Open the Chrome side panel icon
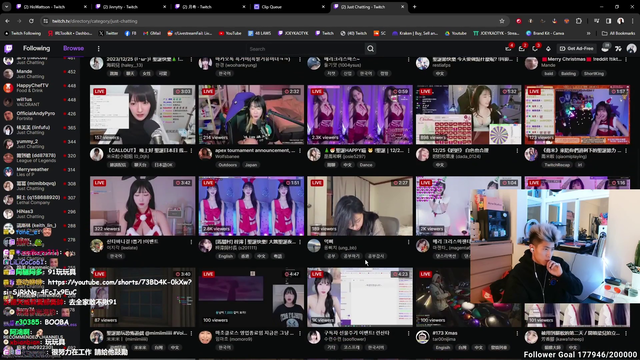 pyautogui.click(x=608, y=21)
